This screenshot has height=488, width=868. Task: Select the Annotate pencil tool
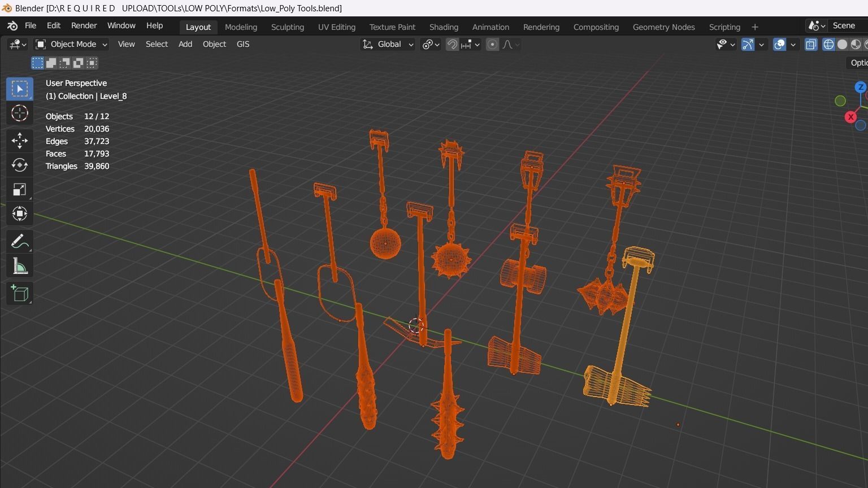tap(20, 241)
